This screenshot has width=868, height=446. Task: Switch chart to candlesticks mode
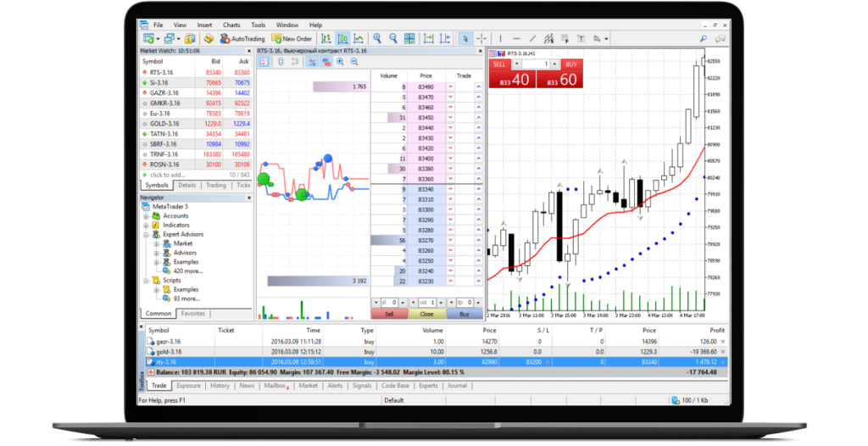pos(342,38)
